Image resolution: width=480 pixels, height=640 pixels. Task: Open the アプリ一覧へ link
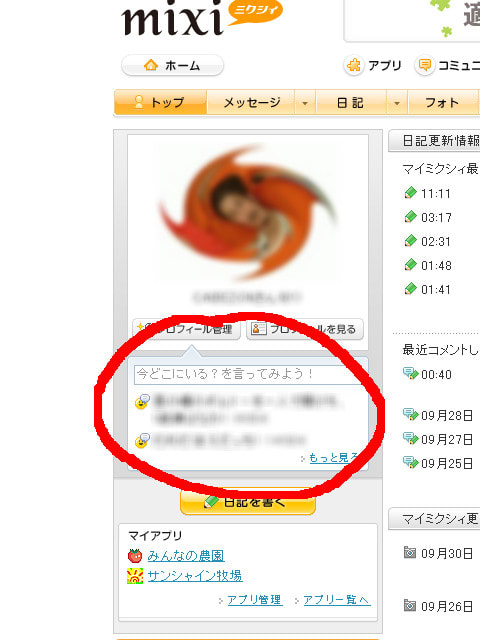click(x=337, y=600)
